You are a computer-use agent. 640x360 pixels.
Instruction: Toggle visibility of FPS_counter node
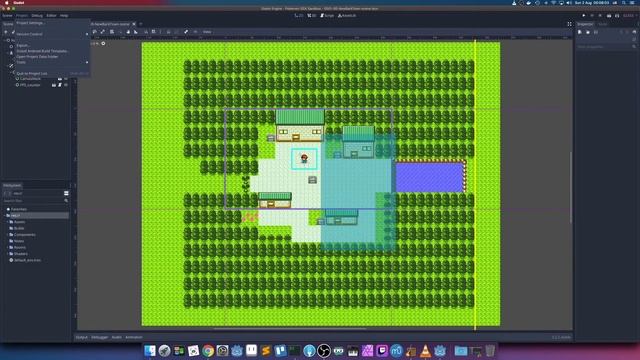[66, 85]
